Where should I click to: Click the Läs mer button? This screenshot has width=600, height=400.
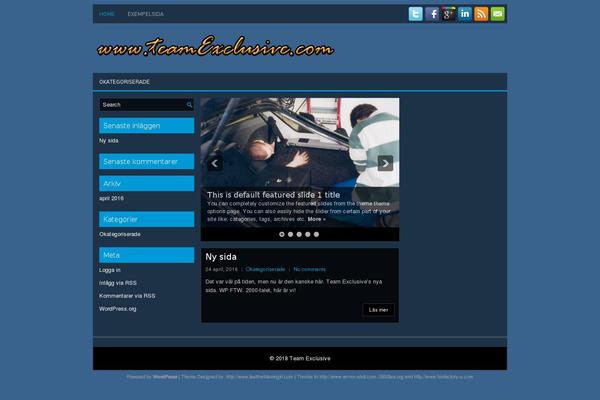tap(378, 310)
